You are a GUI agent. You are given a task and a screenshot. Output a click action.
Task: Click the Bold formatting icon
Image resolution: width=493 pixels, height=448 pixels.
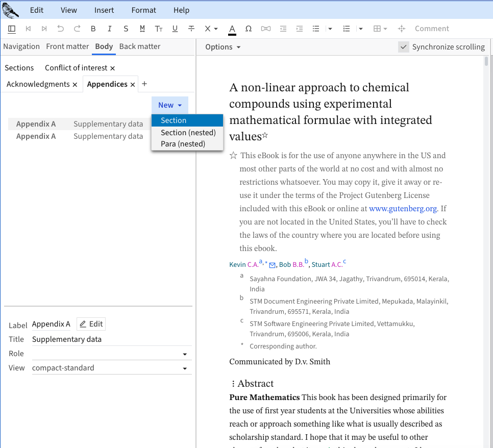pos(93,29)
